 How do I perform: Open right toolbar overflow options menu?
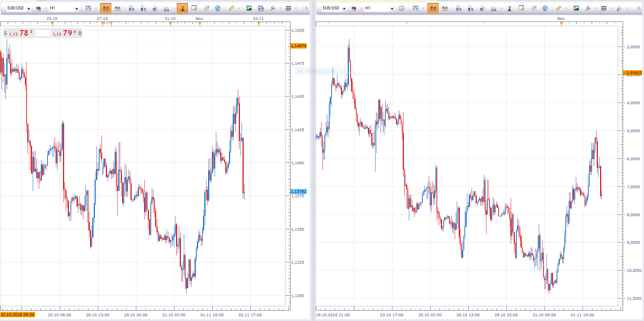click(x=639, y=8)
